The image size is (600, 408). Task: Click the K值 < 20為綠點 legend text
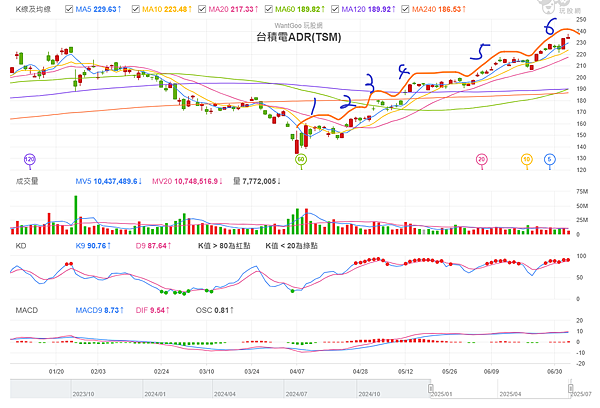click(x=292, y=246)
